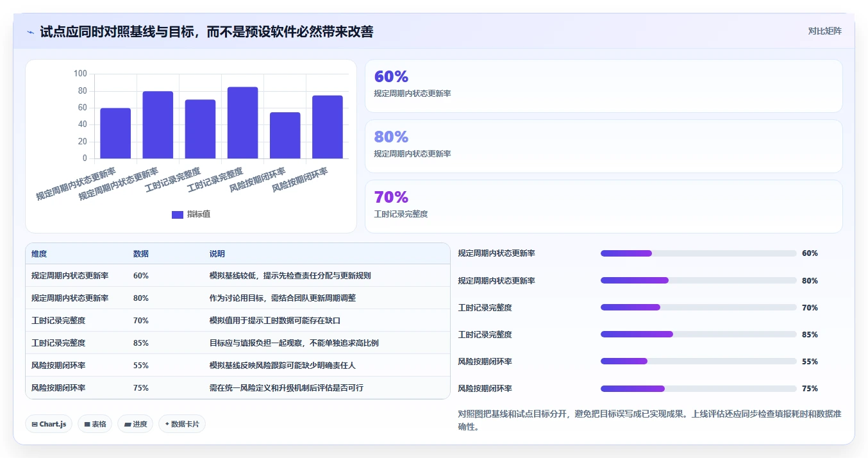Open the 70% 工时记录完整度 data card
The width and height of the screenshot is (868, 458).
(x=603, y=207)
